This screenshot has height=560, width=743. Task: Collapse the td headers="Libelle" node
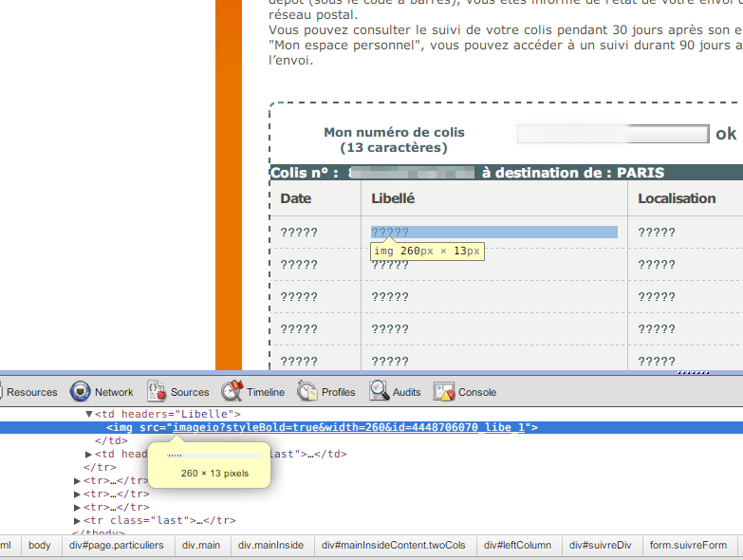click(89, 415)
